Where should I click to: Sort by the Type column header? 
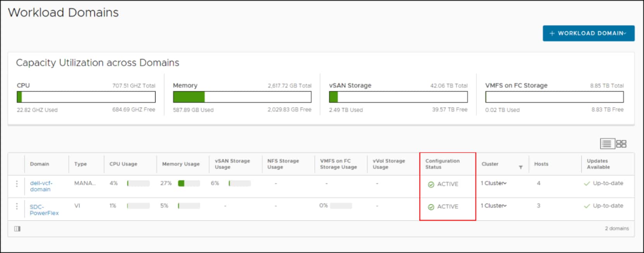coord(80,164)
